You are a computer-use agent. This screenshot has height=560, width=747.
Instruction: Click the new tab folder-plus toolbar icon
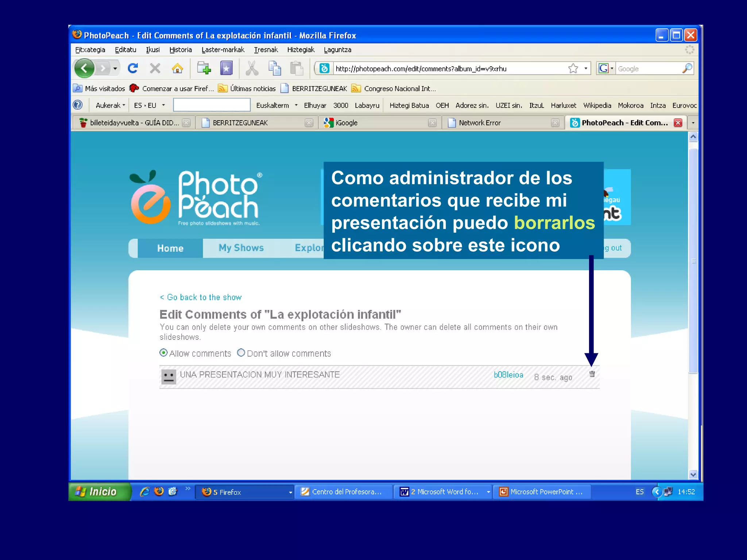click(x=204, y=68)
